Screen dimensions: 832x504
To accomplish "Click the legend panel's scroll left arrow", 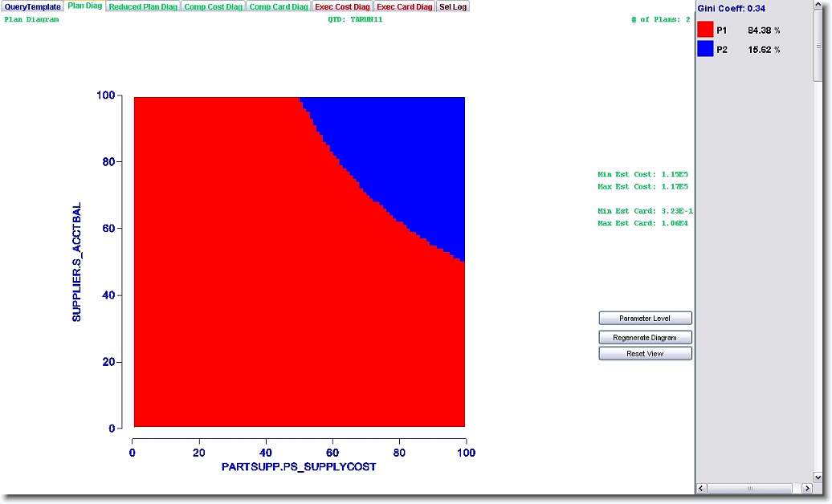I will point(701,488).
